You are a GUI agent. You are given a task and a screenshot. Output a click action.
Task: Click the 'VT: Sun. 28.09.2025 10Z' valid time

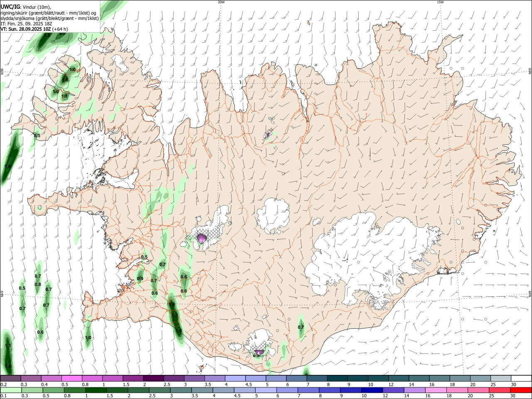[25, 29]
